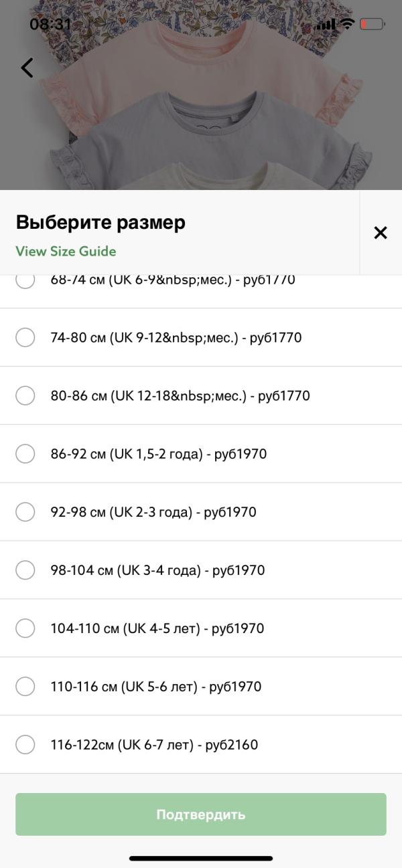Screen dimensions: 402x868
Task: Select the 80-86 cm size radio button
Action: 25,396
